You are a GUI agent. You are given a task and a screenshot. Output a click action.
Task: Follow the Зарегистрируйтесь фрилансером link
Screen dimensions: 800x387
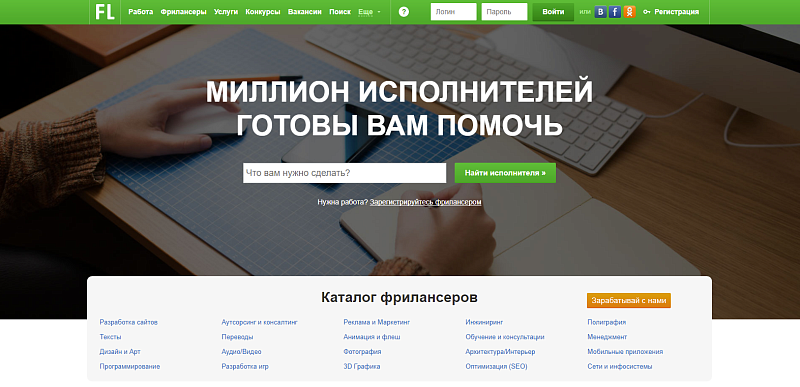pos(426,202)
